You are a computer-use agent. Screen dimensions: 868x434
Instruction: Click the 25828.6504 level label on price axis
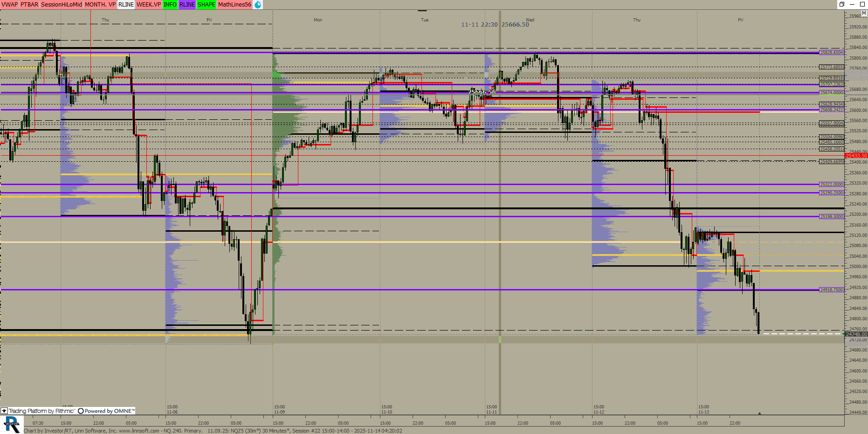pyautogui.click(x=832, y=53)
